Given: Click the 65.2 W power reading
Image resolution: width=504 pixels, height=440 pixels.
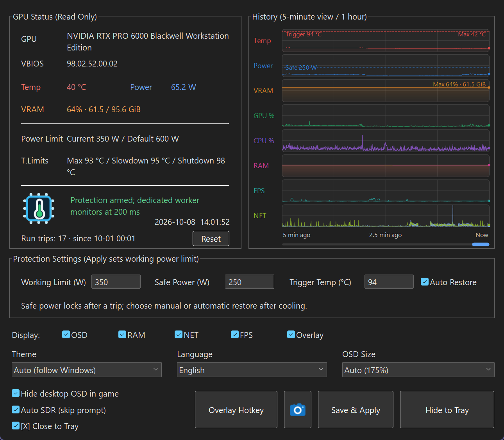Looking at the screenshot, I should pos(184,87).
